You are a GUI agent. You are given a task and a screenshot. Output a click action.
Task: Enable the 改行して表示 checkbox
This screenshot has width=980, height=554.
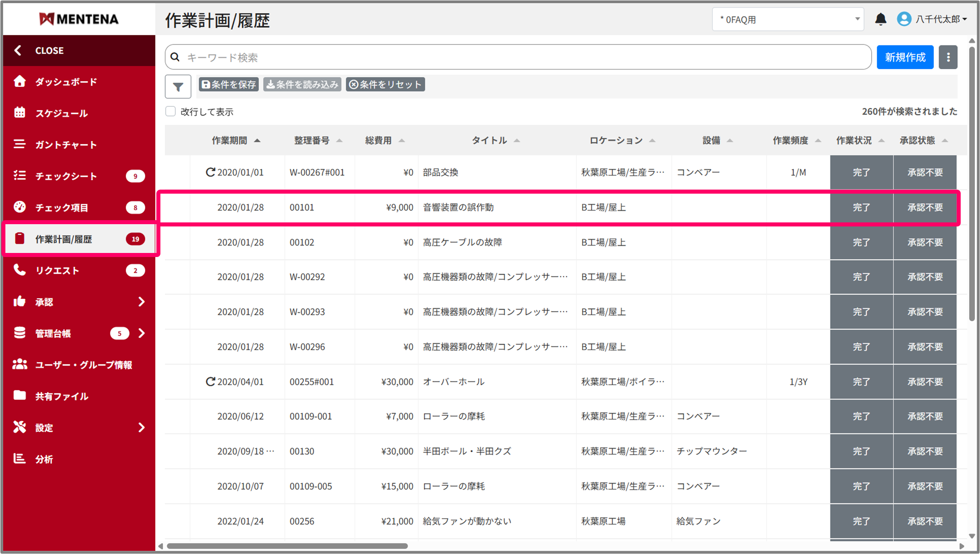click(170, 111)
